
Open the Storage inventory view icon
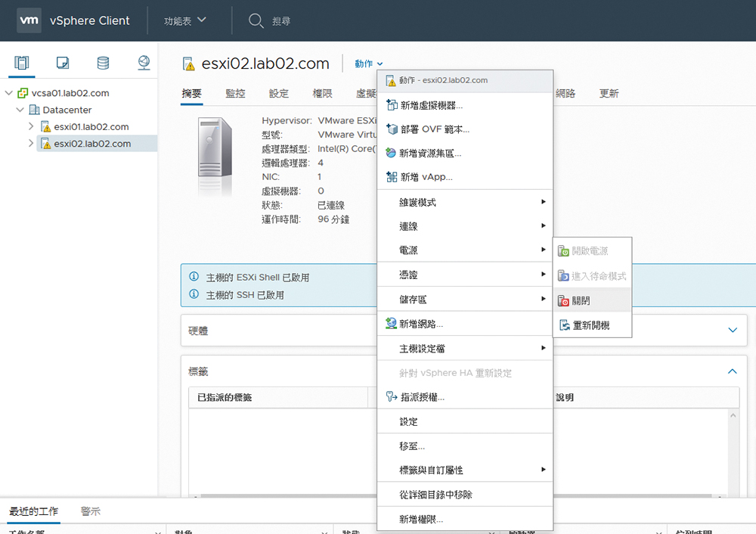point(103,63)
